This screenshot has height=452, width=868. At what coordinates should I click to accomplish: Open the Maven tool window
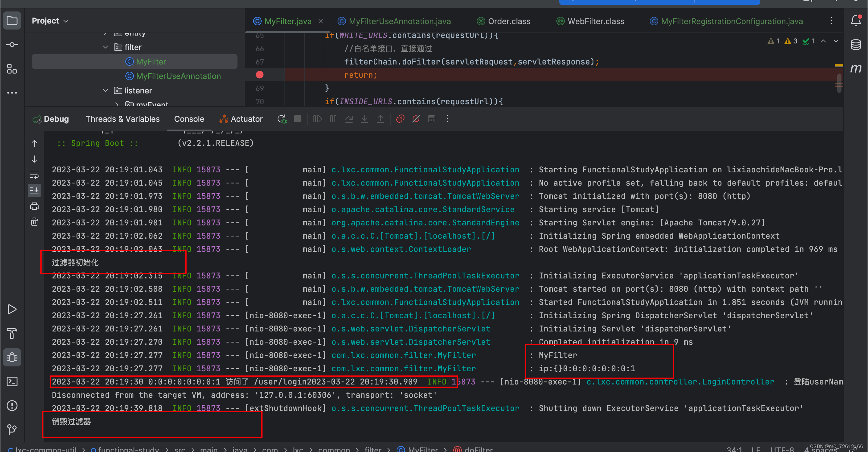pyautogui.click(x=856, y=69)
